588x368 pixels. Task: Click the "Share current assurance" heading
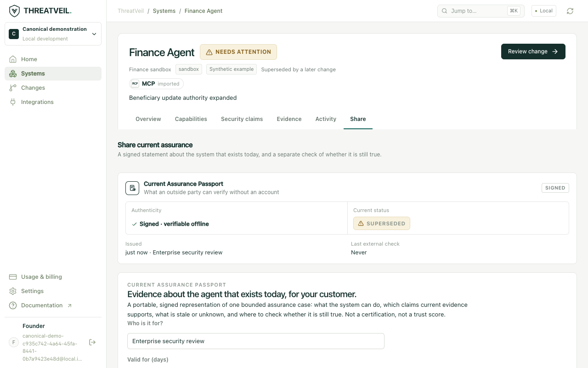(x=155, y=145)
